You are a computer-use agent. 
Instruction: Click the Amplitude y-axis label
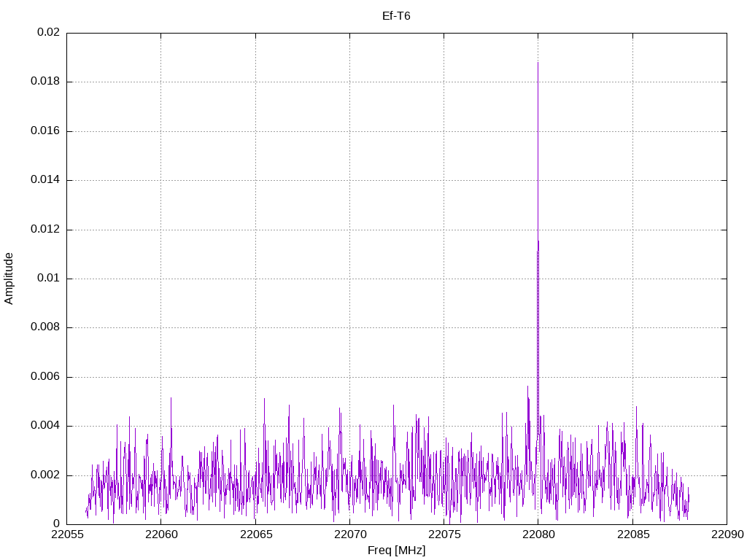tap(9, 279)
